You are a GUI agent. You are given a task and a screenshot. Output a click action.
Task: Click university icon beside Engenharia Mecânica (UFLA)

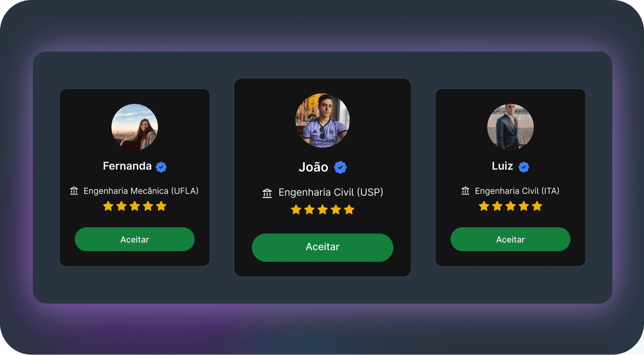coord(74,191)
